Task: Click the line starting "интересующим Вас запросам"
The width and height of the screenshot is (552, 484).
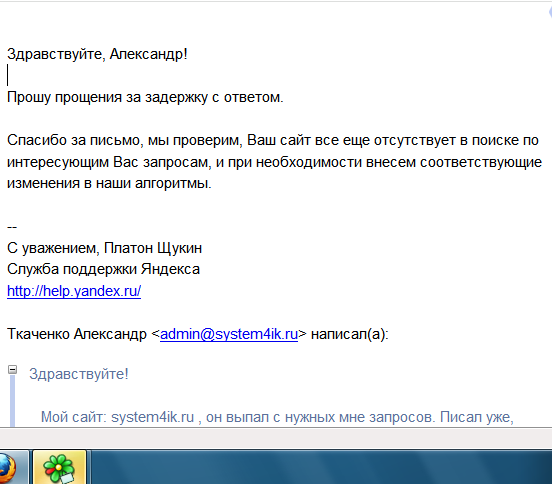Action: (274, 162)
